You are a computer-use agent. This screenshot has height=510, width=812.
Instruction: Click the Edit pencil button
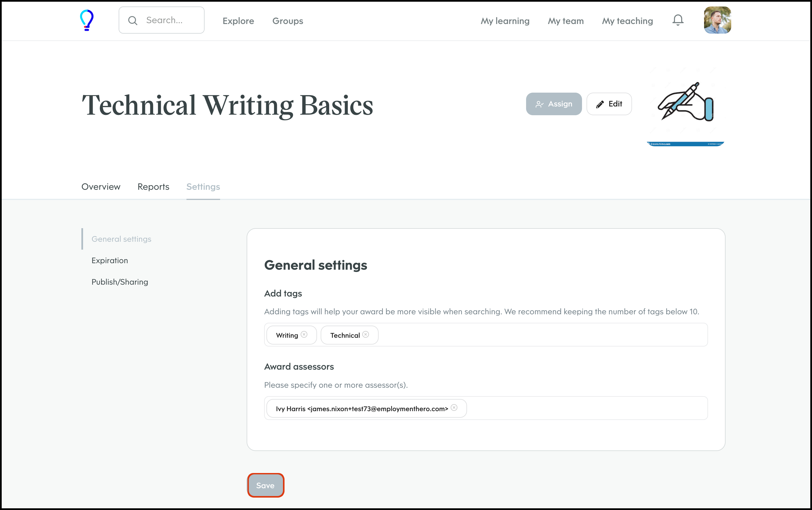[x=609, y=104]
